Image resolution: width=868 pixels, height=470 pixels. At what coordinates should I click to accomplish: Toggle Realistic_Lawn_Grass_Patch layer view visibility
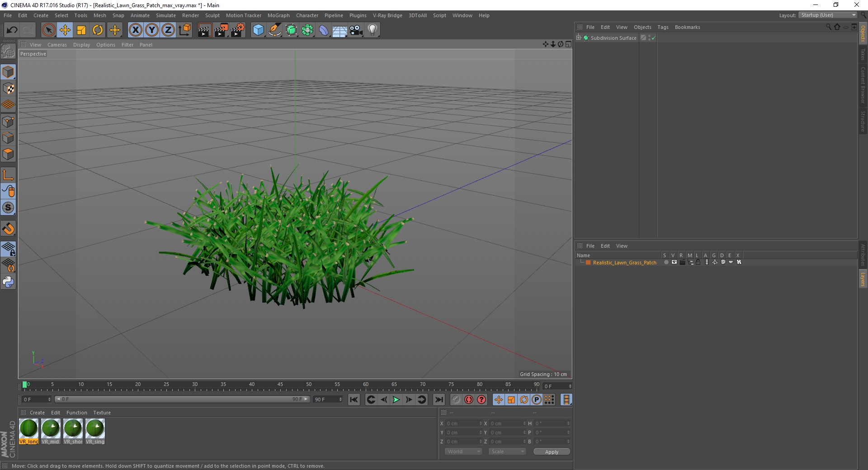[x=674, y=262]
